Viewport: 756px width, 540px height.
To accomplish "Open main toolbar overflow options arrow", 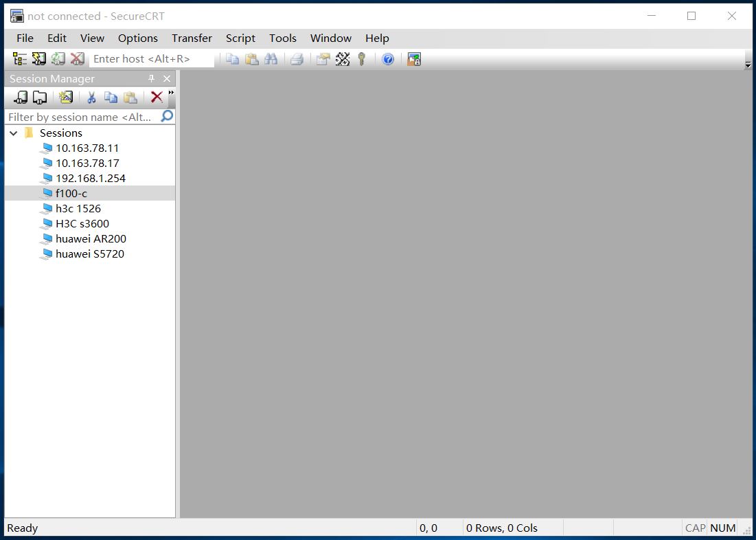I will (x=748, y=64).
